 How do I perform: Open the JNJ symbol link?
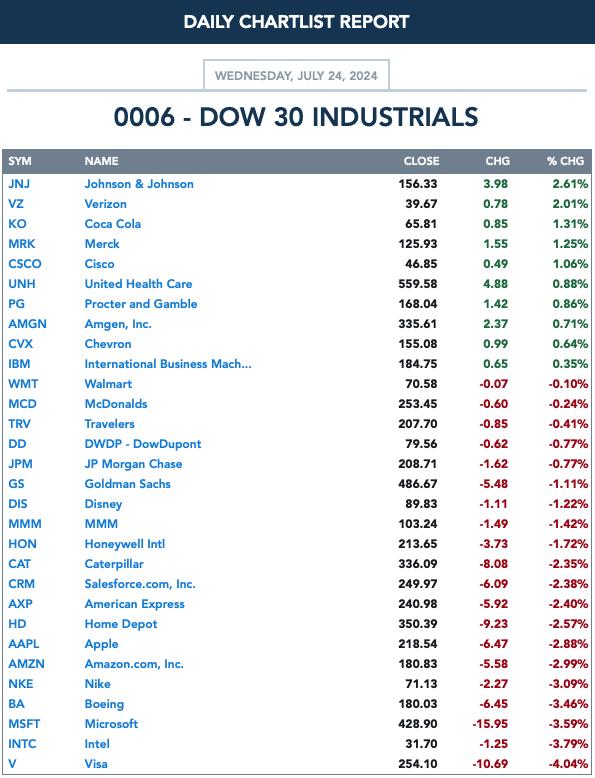tap(19, 184)
